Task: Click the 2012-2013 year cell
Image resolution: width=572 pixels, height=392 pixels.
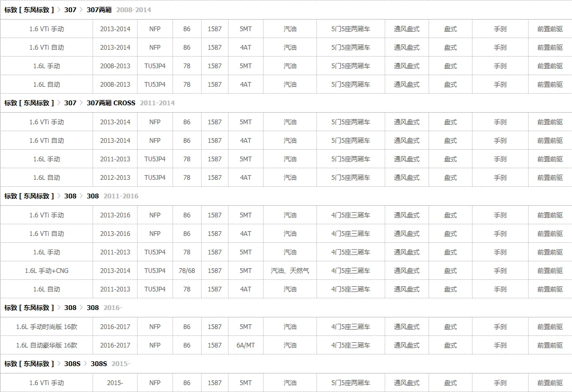Action: pos(115,178)
